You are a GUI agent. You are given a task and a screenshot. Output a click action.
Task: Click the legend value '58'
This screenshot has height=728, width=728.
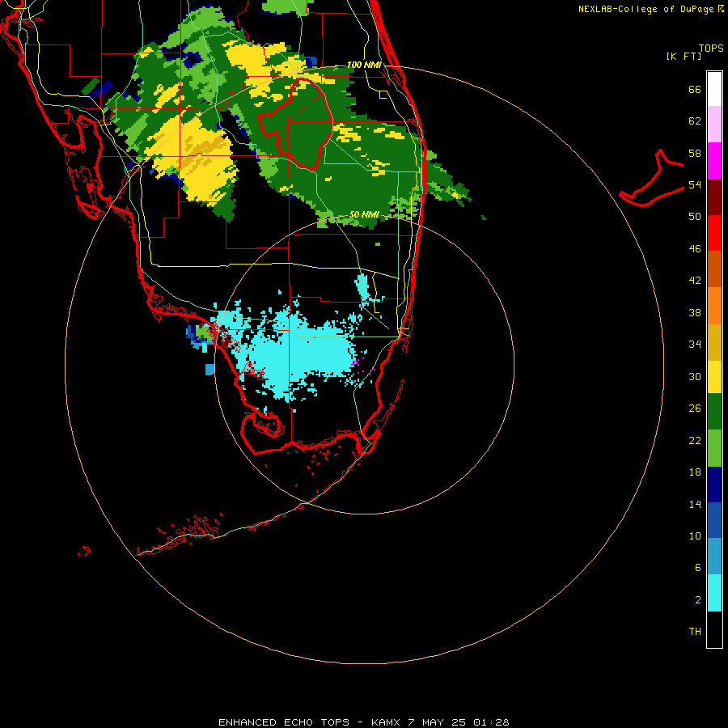[x=695, y=153]
